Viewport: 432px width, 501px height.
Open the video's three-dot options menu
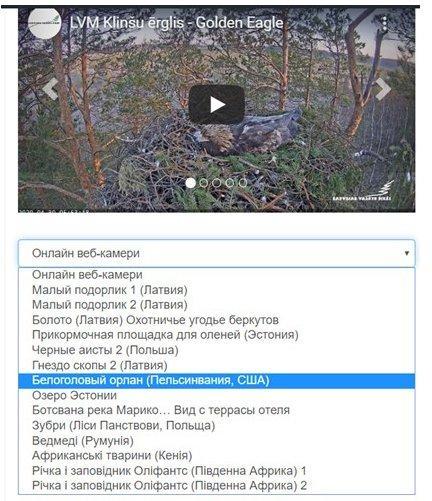pos(385,24)
